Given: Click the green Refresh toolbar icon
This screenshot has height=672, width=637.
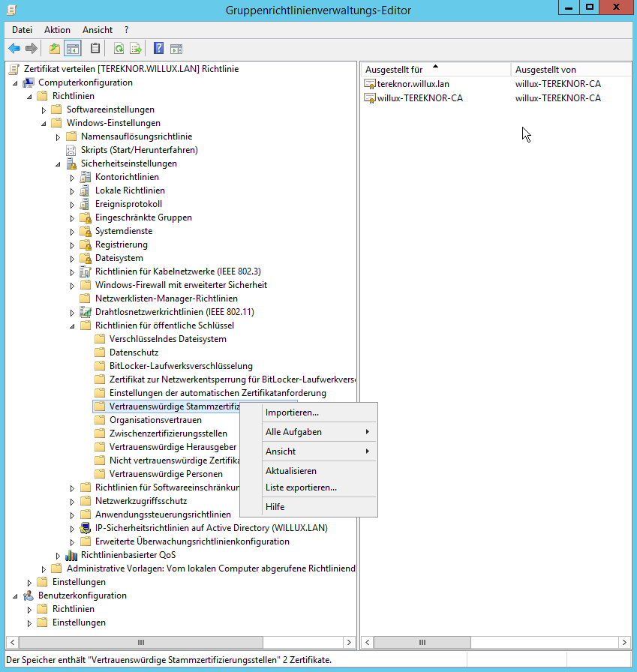Looking at the screenshot, I should pos(119,49).
